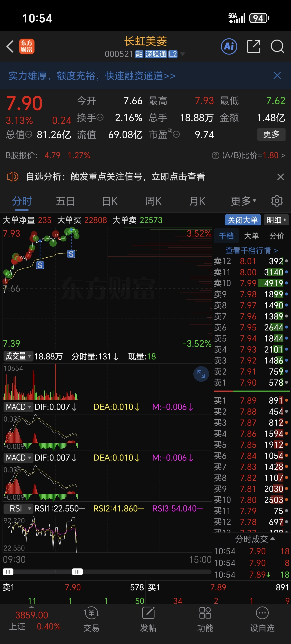The width and height of the screenshot is (291, 644).
Task: Open the 东方财富 home logo
Action: 27,46
